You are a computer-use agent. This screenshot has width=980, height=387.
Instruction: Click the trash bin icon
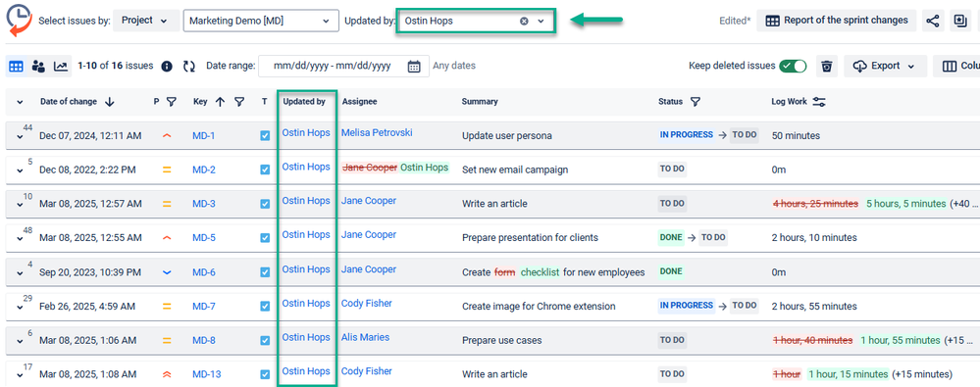tap(827, 66)
